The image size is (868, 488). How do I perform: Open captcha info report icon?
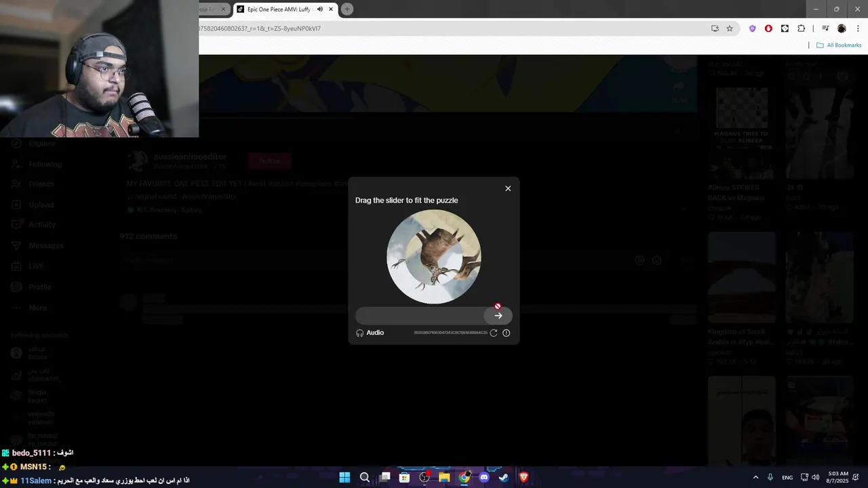click(506, 333)
